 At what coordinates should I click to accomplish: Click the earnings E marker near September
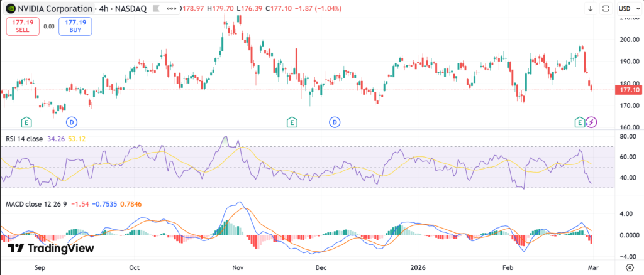pyautogui.click(x=26, y=121)
